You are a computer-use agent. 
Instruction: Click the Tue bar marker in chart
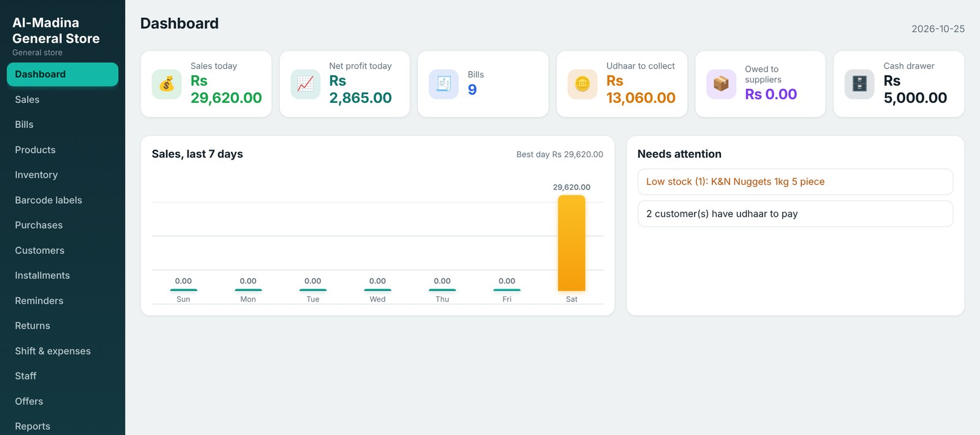point(313,289)
